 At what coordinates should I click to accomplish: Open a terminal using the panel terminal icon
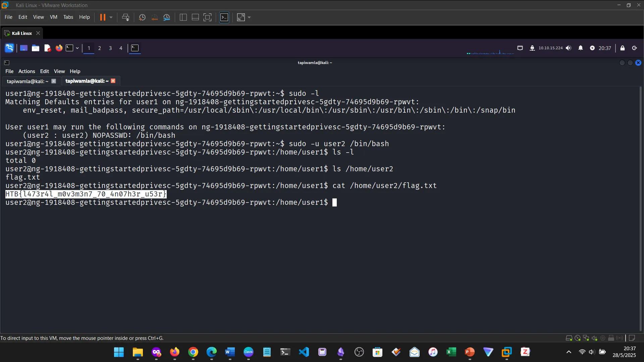[69, 48]
